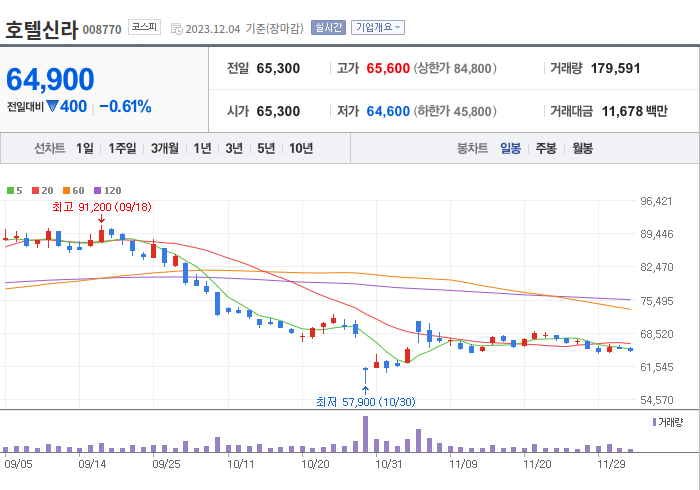The width and height of the screenshot is (700, 490).
Task: Click the 10/11 date axis label
Action: coord(241,464)
